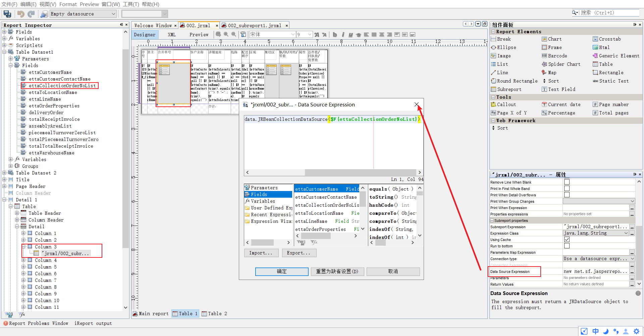Click the Import... button
The width and height of the screenshot is (644, 336).
tap(261, 253)
